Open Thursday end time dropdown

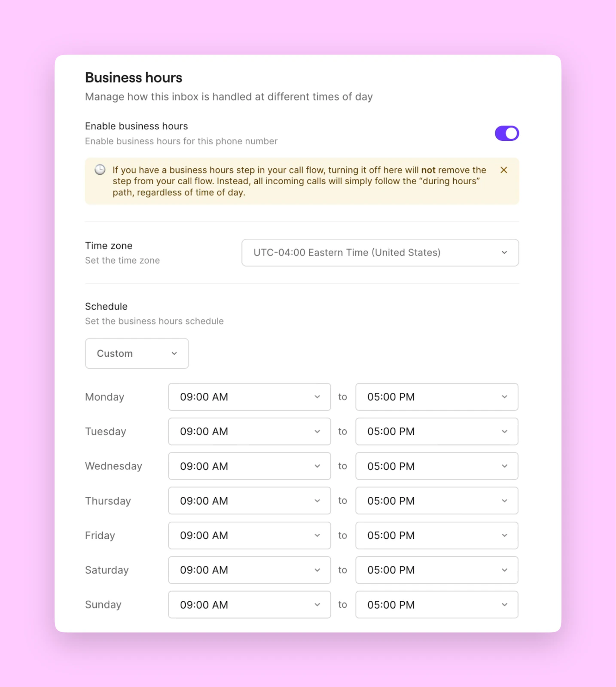(x=437, y=501)
